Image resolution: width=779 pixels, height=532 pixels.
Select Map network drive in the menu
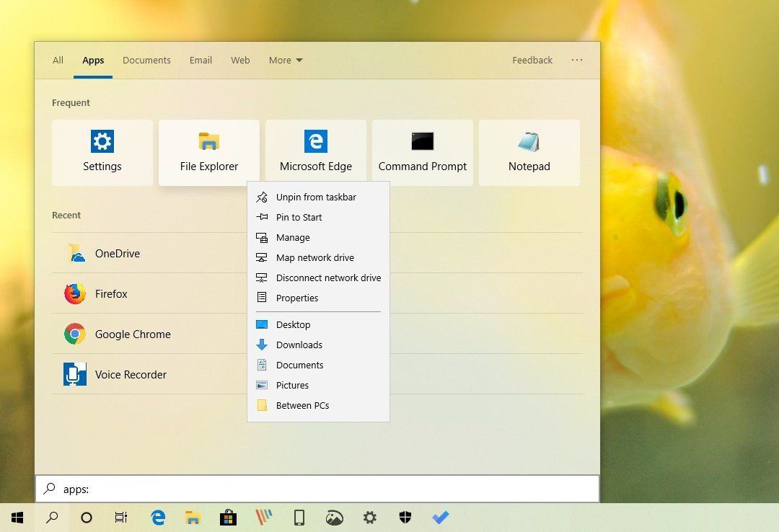(314, 257)
